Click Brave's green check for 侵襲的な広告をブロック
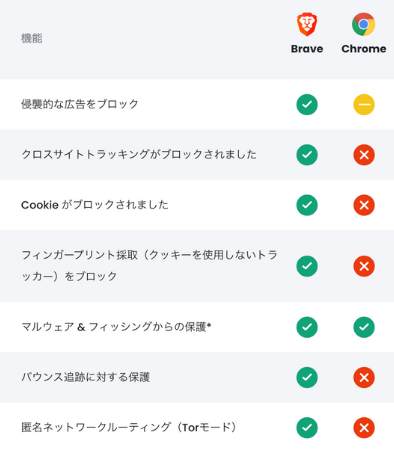 [x=307, y=105]
